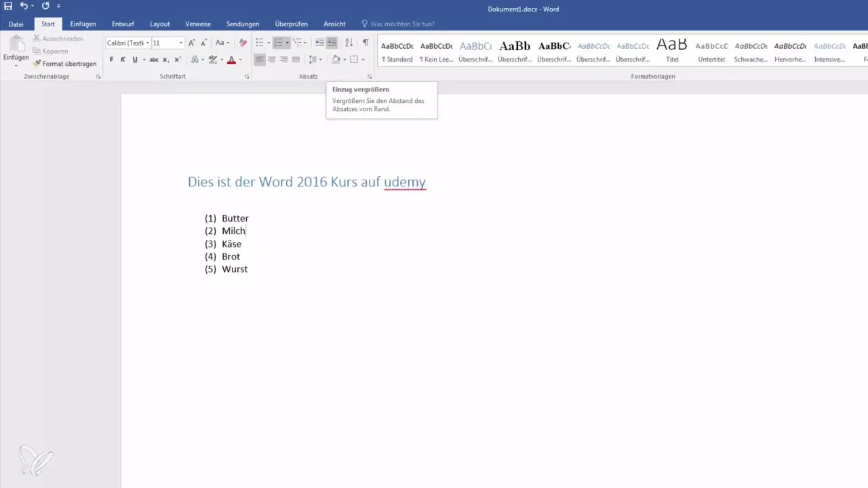Click the red font color button
This screenshot has width=868, height=488.
point(231,60)
